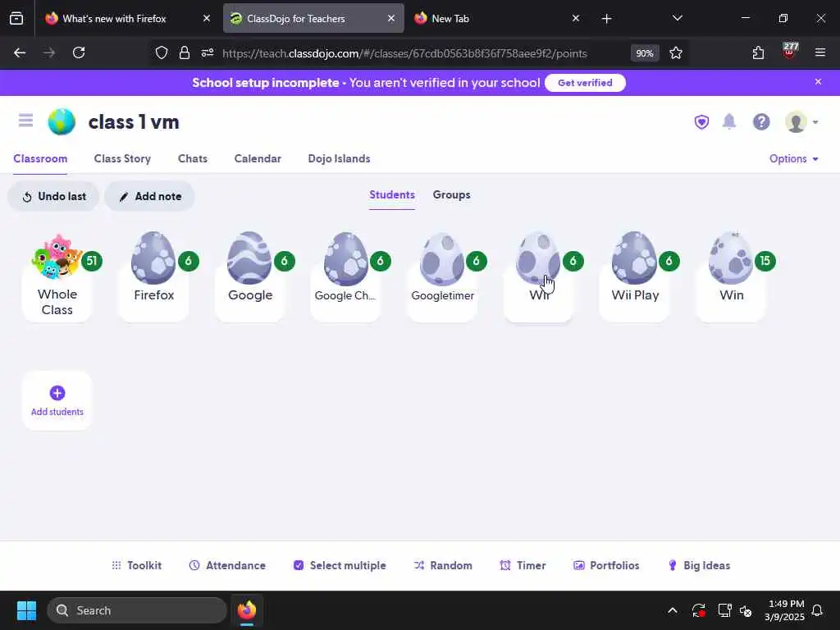Open the ClassDojo hamburger sidebar menu
The image size is (840, 630).
coord(25,121)
